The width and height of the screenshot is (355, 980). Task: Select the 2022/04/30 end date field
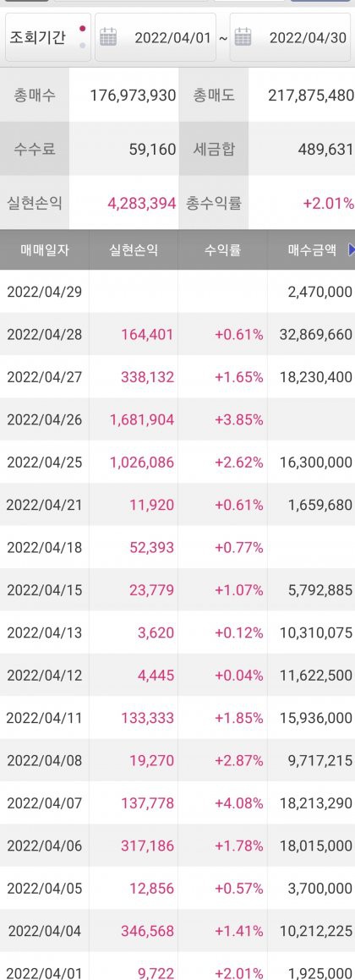point(290,37)
